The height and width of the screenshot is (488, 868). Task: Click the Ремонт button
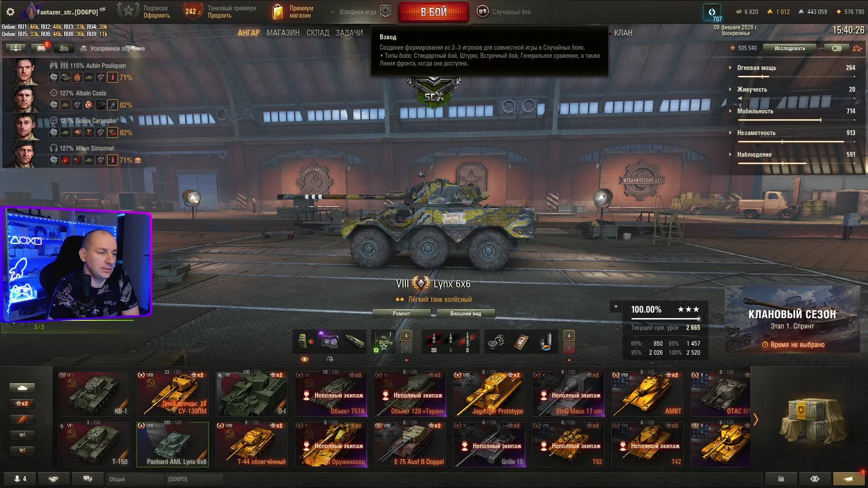(401, 314)
